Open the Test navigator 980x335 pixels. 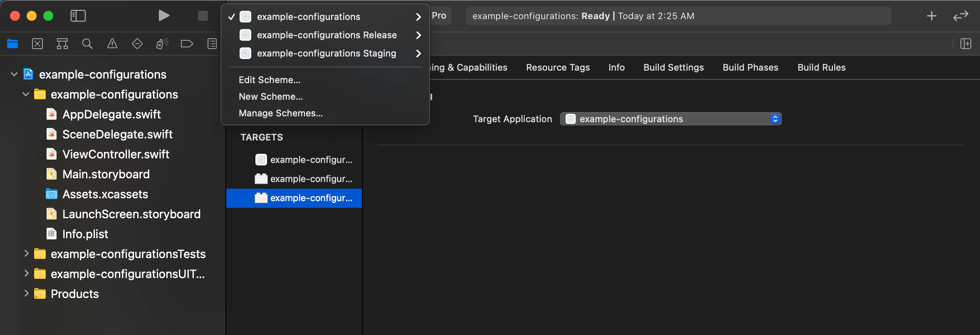pyautogui.click(x=137, y=44)
